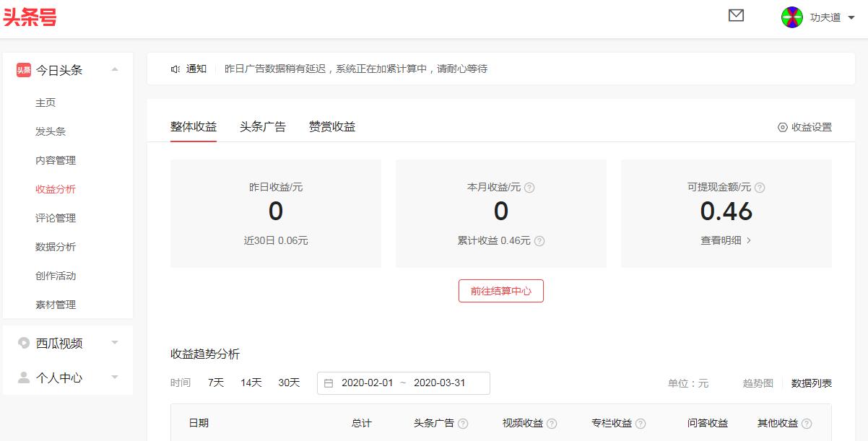Expand the 西瓜视频 sidebar section
This screenshot has width=868, height=441.
pyautogui.click(x=113, y=343)
